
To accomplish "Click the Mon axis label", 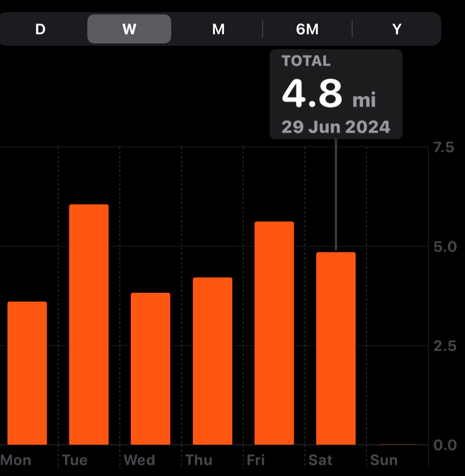I will click(16, 460).
